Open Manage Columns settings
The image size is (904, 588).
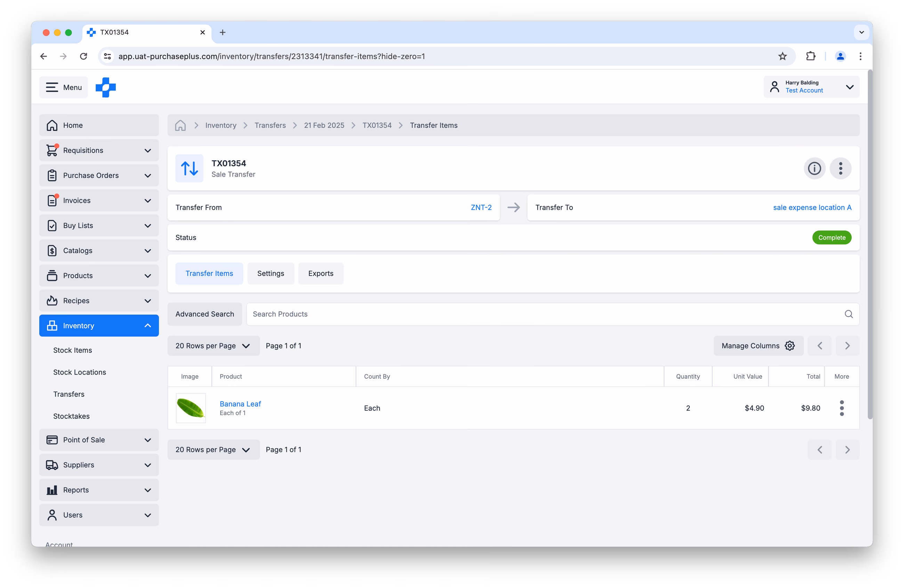coord(758,346)
